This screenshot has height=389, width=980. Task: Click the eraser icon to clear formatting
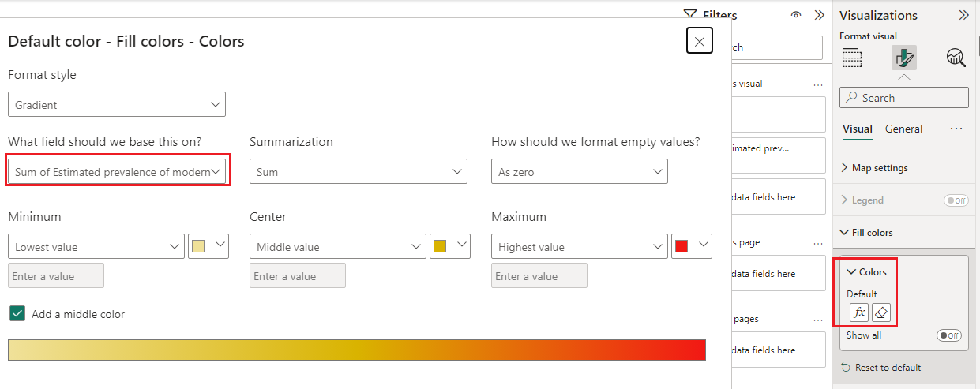tap(882, 312)
